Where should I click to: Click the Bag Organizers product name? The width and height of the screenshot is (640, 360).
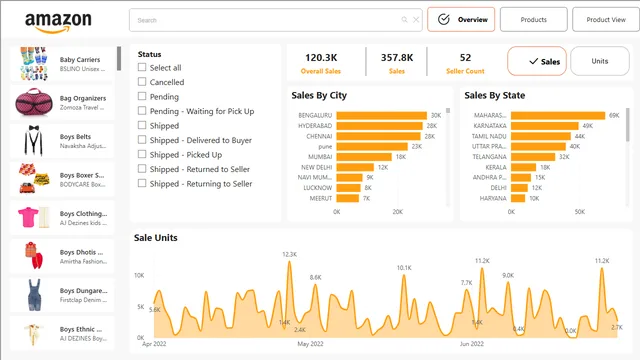coord(83,98)
